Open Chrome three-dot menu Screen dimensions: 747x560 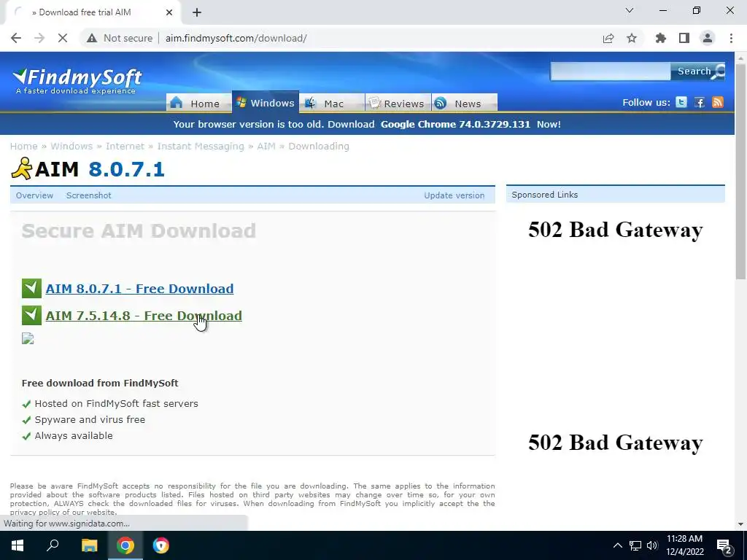[x=731, y=38]
